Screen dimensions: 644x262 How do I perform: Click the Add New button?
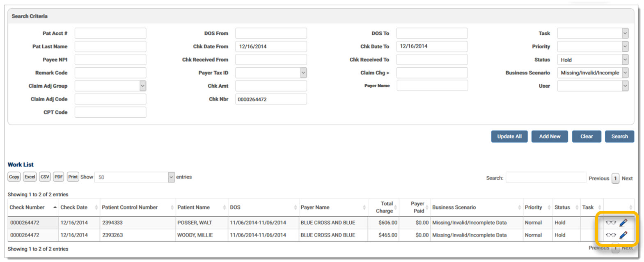pos(550,137)
